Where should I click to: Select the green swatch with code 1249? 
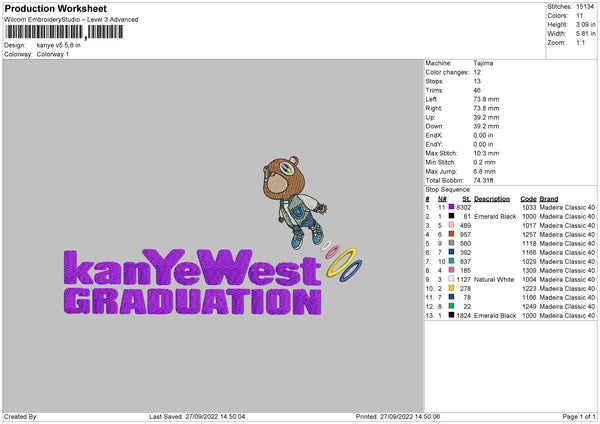pos(451,306)
